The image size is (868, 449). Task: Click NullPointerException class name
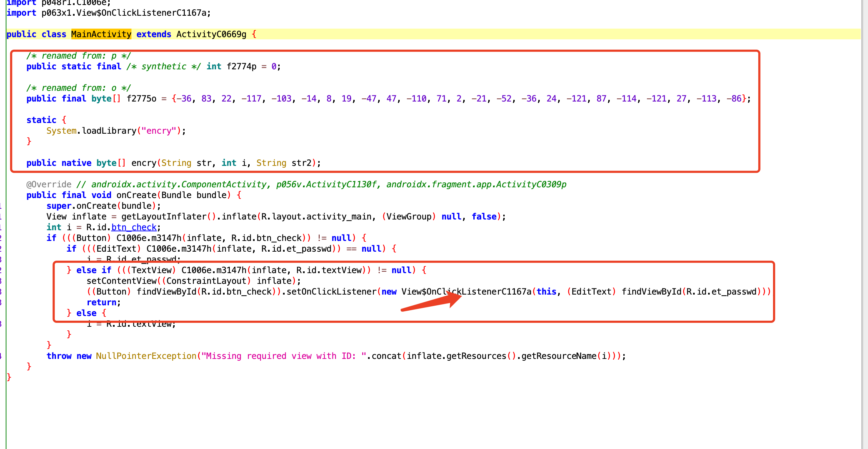click(146, 356)
